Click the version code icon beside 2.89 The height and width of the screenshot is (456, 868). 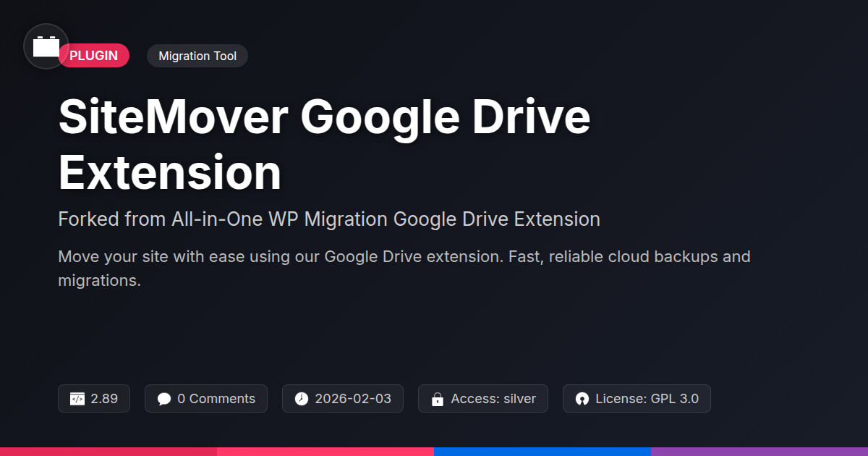(x=77, y=399)
